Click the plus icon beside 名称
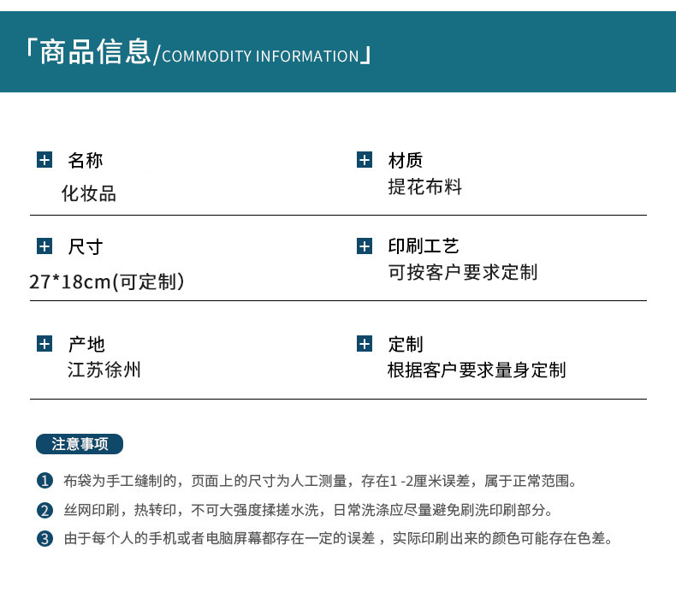Screen dimensions: 676x616 [44, 160]
